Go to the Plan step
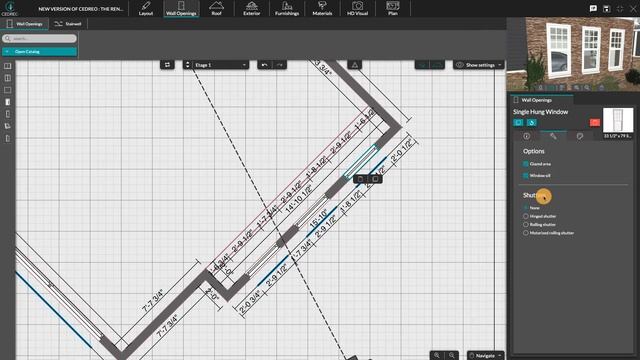The image size is (640, 360). click(393, 8)
